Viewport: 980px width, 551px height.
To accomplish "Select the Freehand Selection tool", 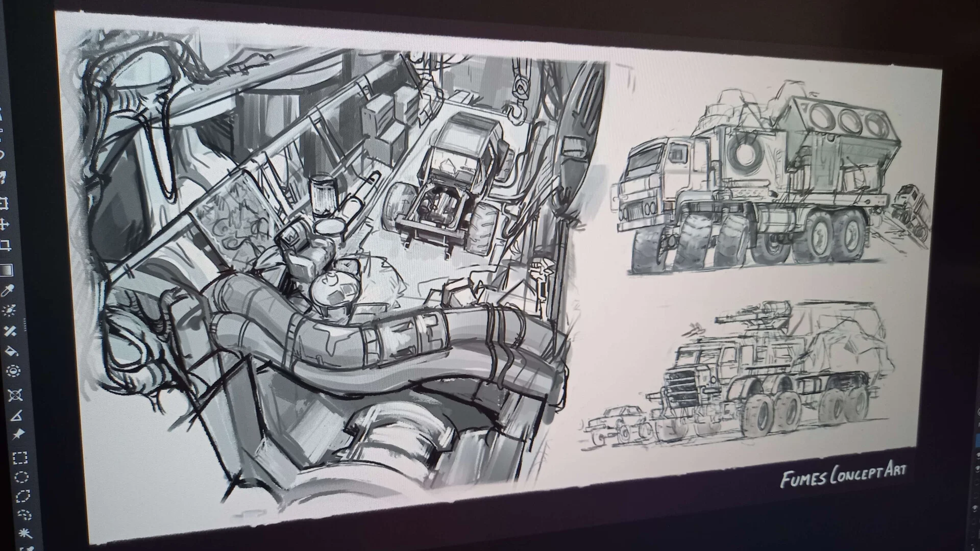I will [x=24, y=514].
